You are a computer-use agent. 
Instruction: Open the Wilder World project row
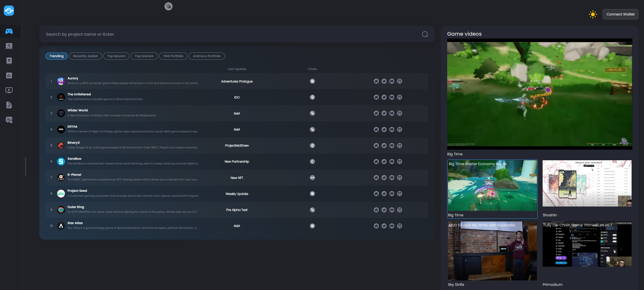click(78, 110)
